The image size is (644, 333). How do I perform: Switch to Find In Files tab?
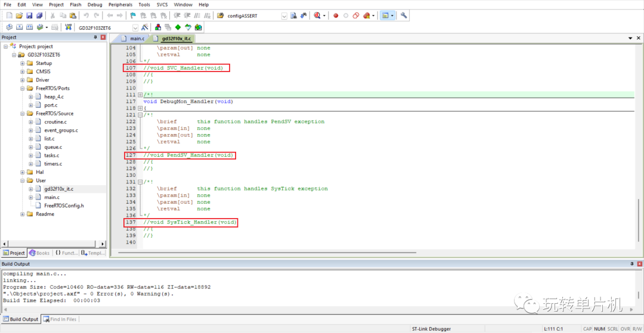pos(60,319)
